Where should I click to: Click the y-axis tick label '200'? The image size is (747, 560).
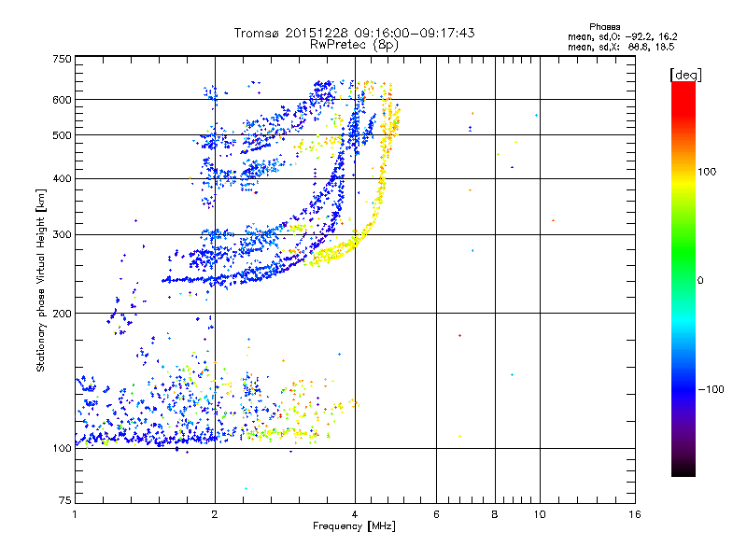tap(62, 314)
